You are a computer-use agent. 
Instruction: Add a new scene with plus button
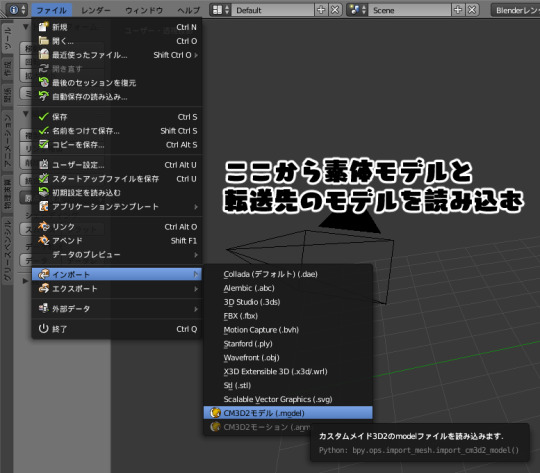pyautogui.click(x=458, y=10)
